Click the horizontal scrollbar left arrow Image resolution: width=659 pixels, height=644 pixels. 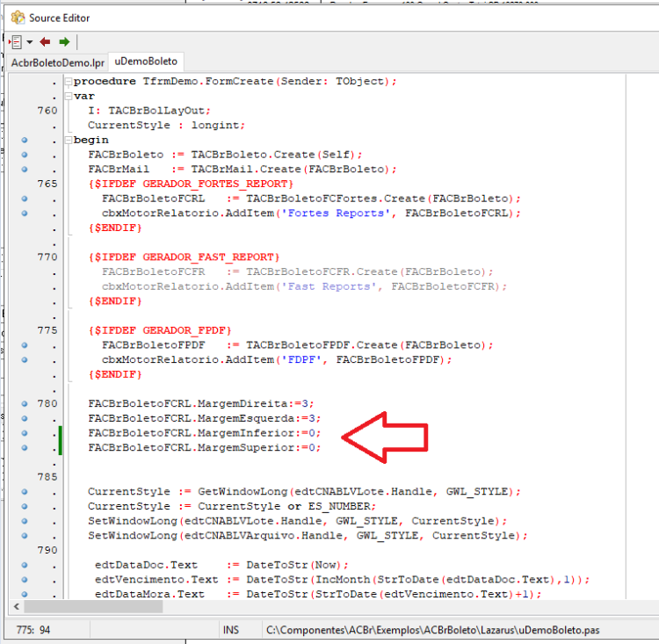coord(17,606)
